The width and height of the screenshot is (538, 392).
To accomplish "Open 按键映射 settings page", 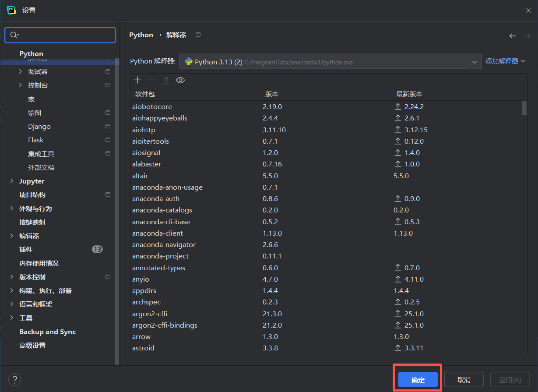I will click(32, 222).
